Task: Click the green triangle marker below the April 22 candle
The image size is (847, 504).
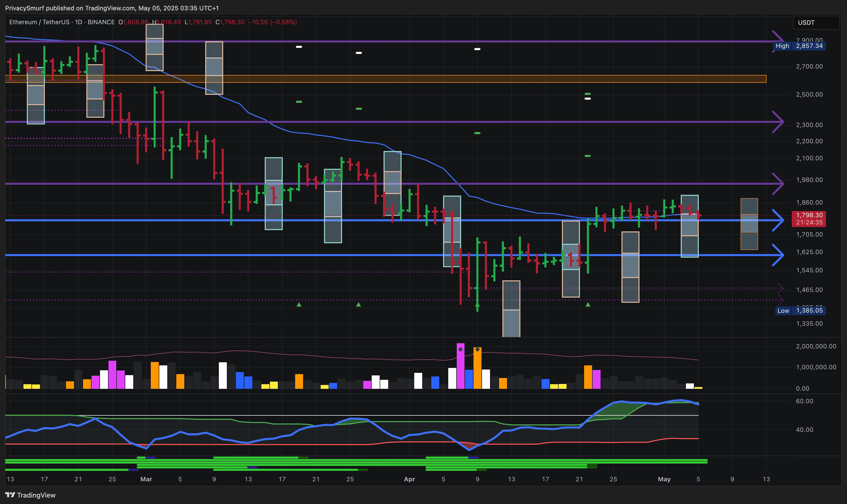Action: 588,305
